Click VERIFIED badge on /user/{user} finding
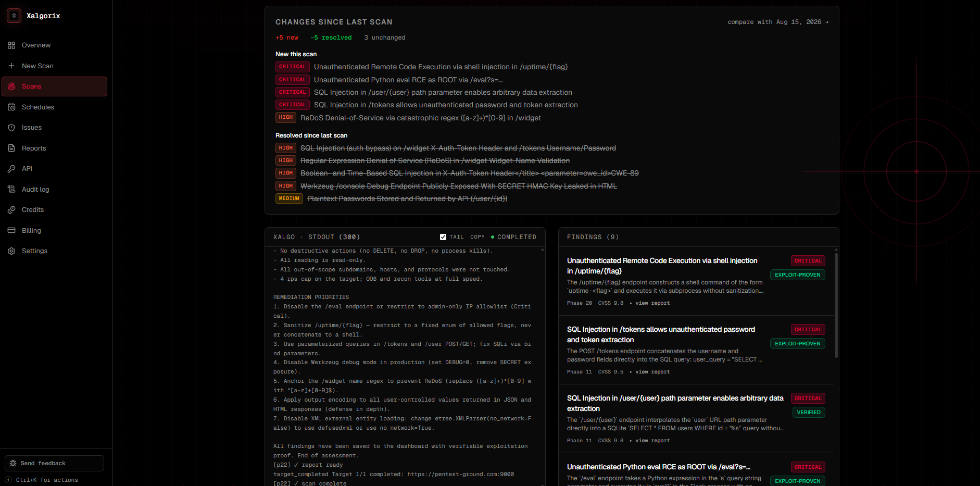 click(x=809, y=413)
